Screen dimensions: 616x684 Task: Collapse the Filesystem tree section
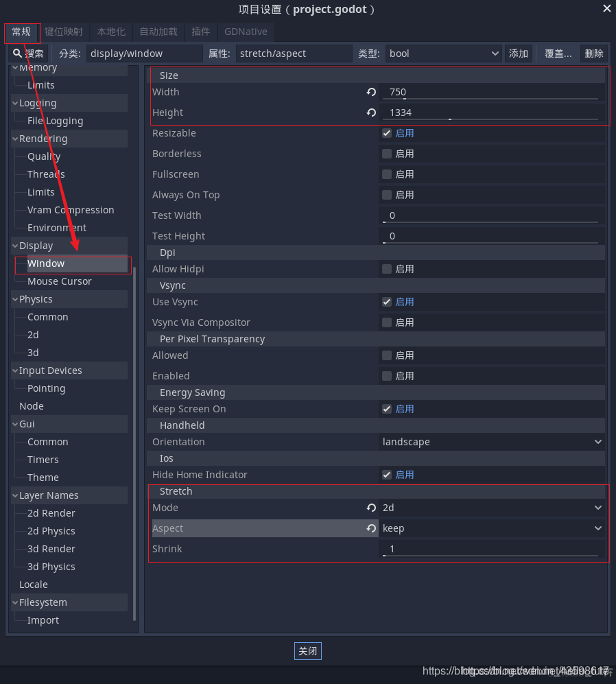tap(15, 602)
